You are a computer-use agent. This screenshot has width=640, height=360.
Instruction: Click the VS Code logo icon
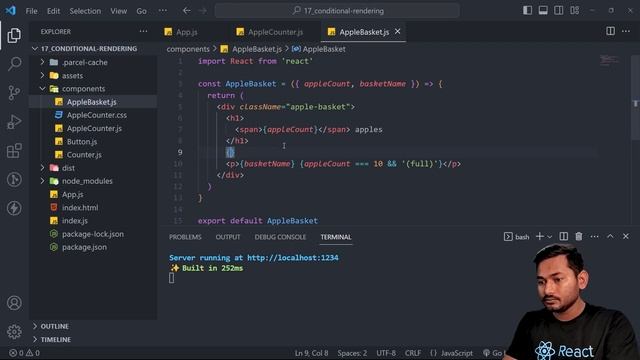pyautogui.click(x=10, y=11)
